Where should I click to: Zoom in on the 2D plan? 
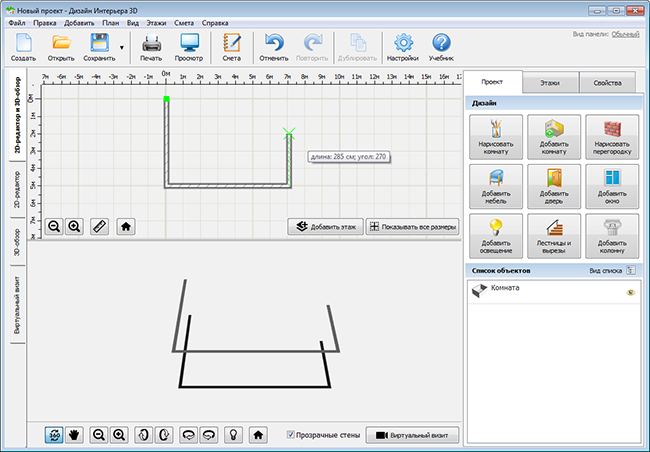[x=75, y=227]
